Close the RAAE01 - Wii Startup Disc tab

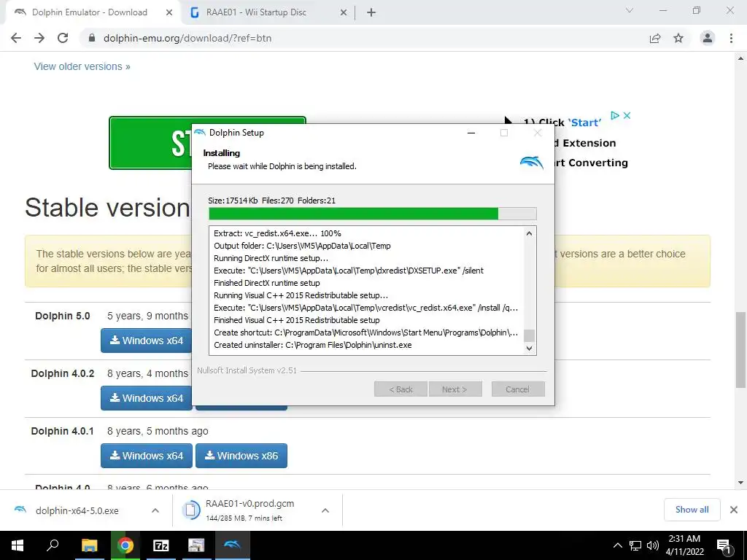pos(344,12)
